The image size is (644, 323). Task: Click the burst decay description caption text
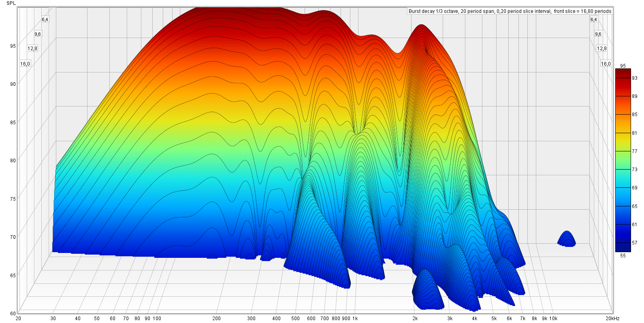pyautogui.click(x=510, y=11)
